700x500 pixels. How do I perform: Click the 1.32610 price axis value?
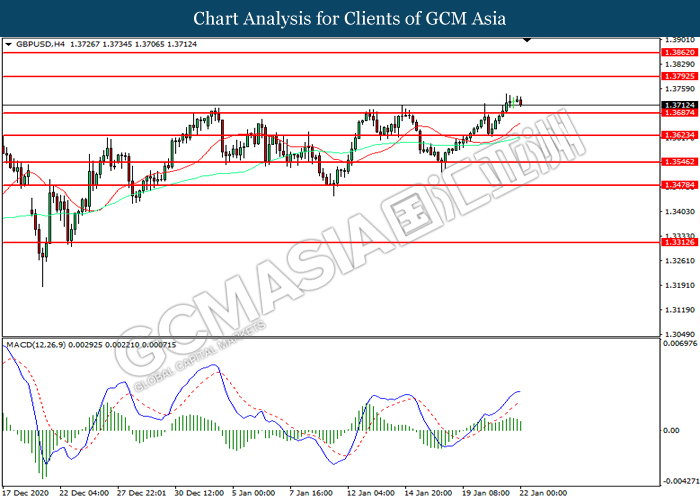[x=679, y=261]
